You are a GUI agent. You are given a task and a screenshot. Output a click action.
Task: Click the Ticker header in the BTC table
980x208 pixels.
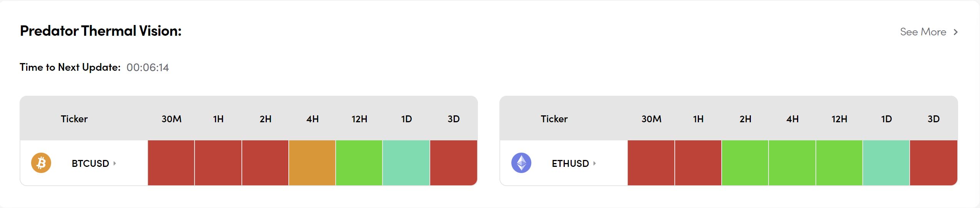coord(74,119)
